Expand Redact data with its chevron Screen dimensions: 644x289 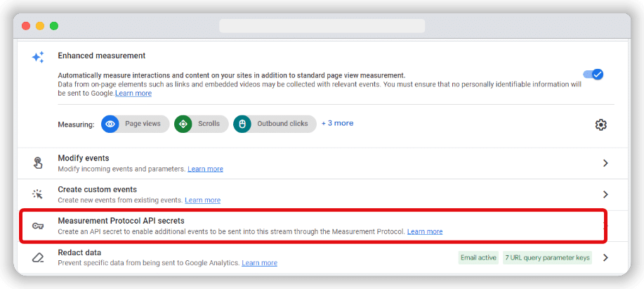pyautogui.click(x=605, y=258)
